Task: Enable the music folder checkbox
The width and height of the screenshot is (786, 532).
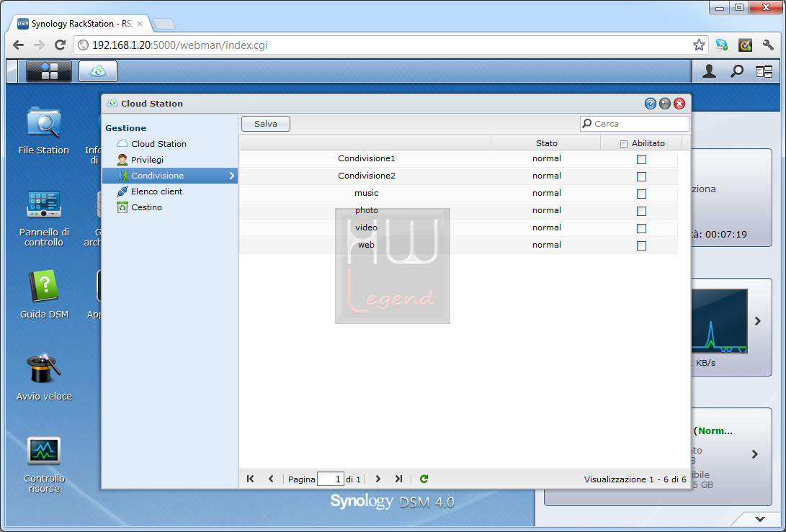Action: click(641, 194)
